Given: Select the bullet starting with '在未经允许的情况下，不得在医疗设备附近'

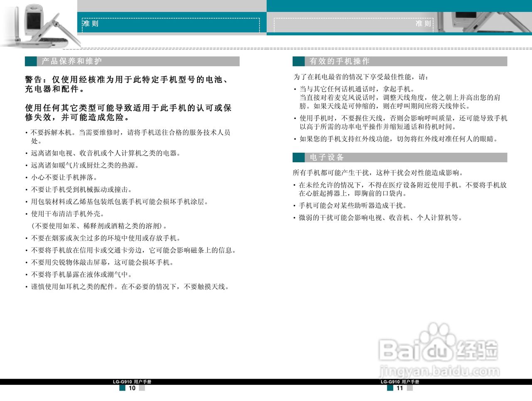Looking at the screenshot, I should [400, 189].
